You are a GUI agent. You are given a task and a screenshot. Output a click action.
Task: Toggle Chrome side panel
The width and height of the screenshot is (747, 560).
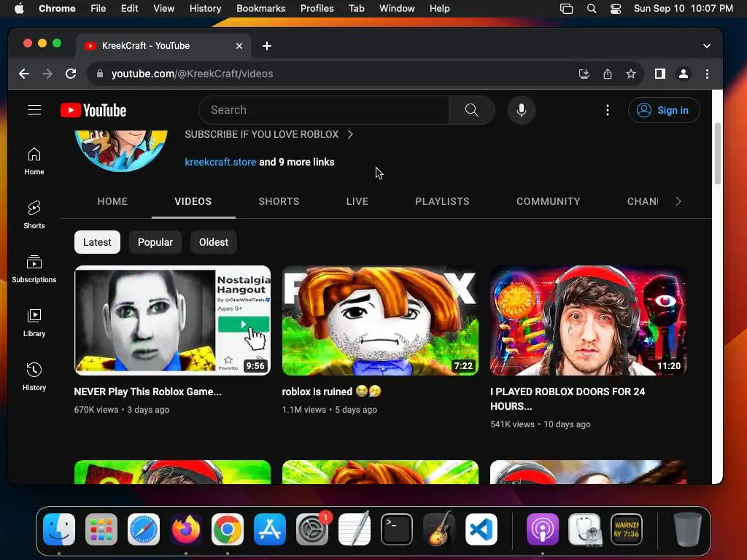[x=659, y=74]
